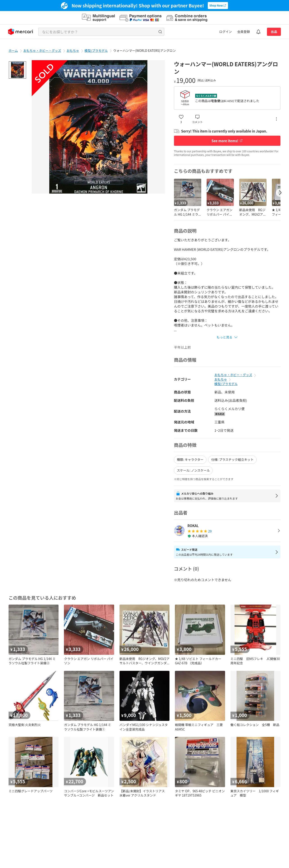The image size is (289, 868).
Task: Open notifications bell icon
Action: point(258,32)
